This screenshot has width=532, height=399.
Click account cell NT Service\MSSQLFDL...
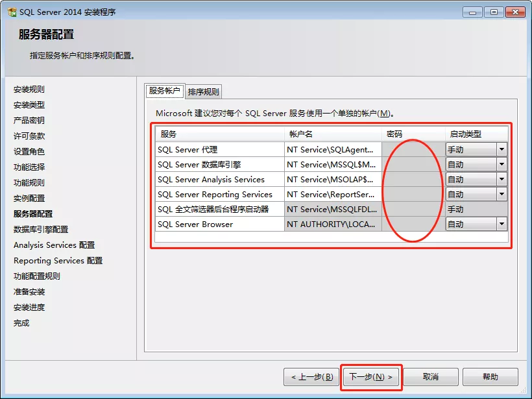click(333, 209)
